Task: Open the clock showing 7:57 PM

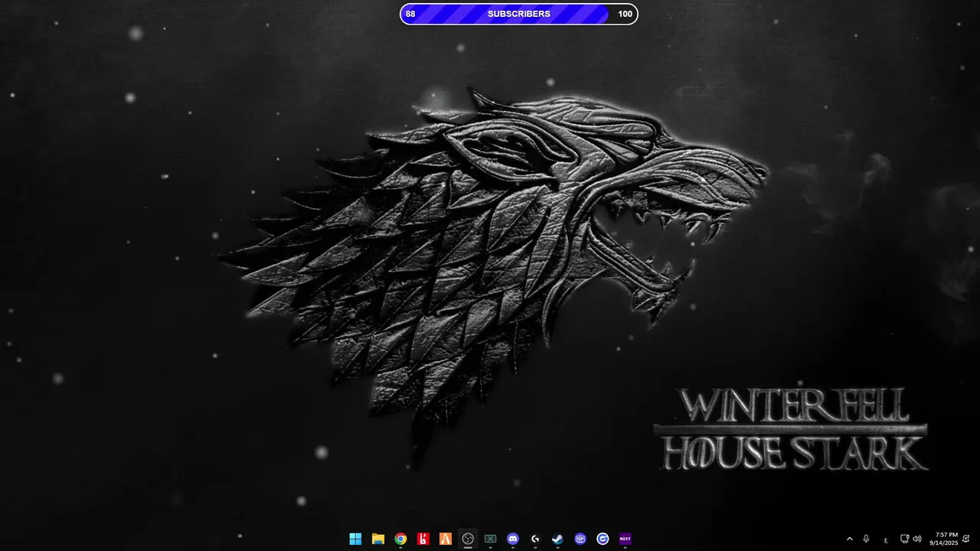Action: (x=943, y=539)
